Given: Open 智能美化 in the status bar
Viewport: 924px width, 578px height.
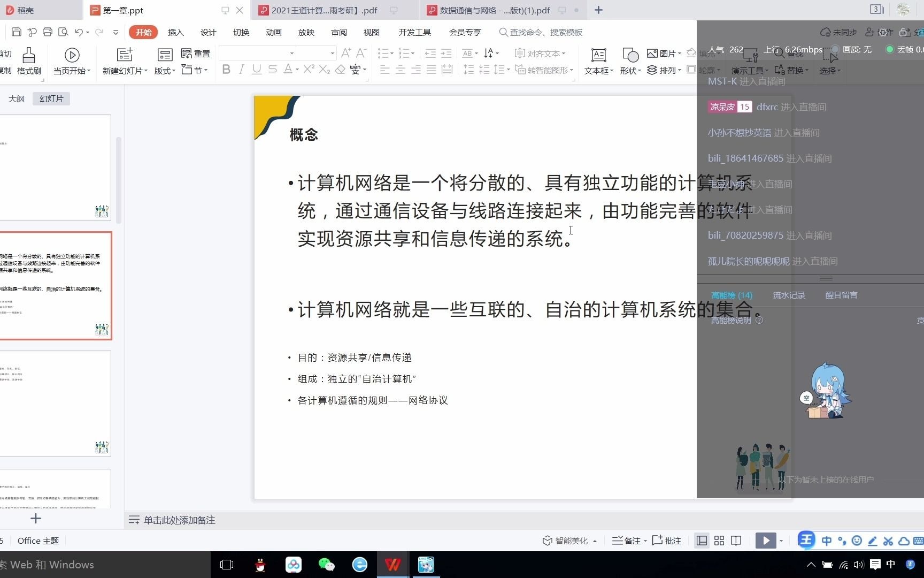Looking at the screenshot, I should [569, 541].
